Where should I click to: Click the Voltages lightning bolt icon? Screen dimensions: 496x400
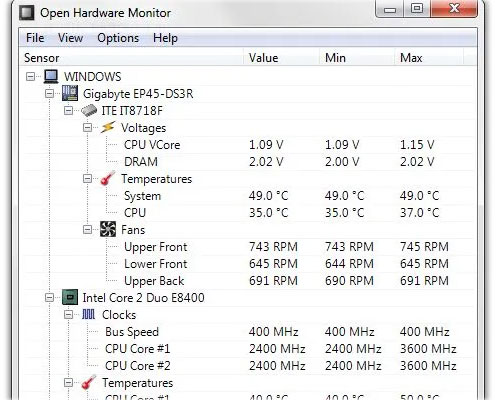108,127
